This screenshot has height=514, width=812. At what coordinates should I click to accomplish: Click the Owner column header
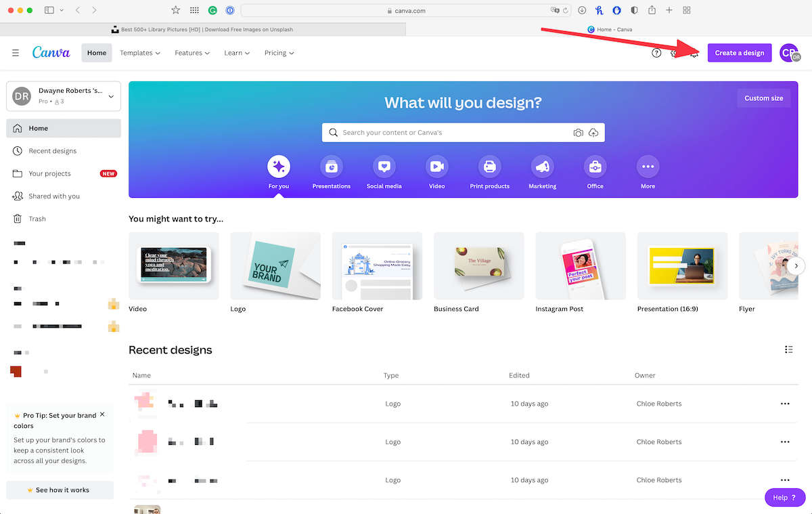[645, 375]
